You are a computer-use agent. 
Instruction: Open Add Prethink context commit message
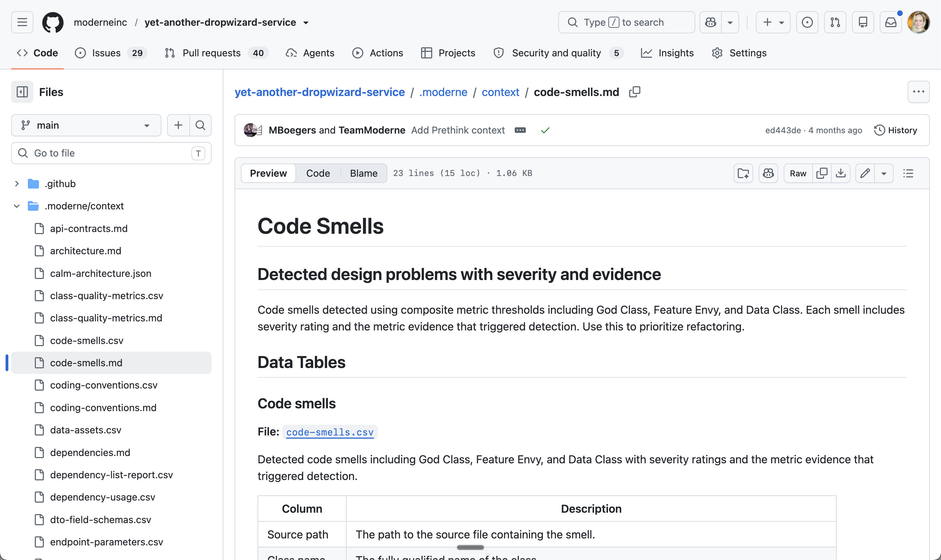click(x=458, y=130)
